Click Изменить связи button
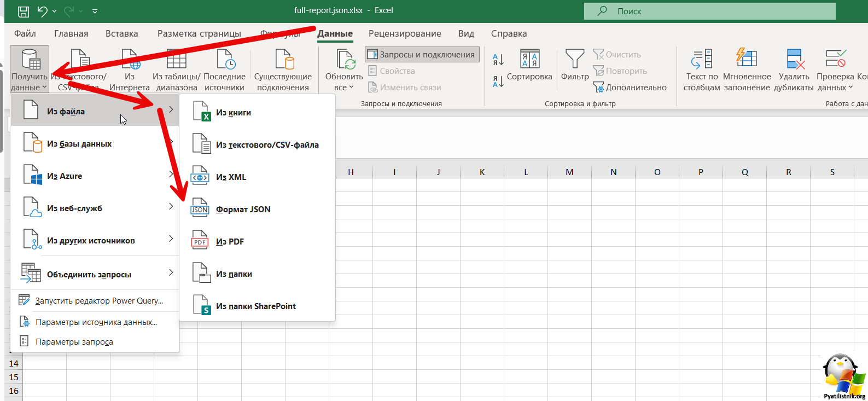 [405, 88]
